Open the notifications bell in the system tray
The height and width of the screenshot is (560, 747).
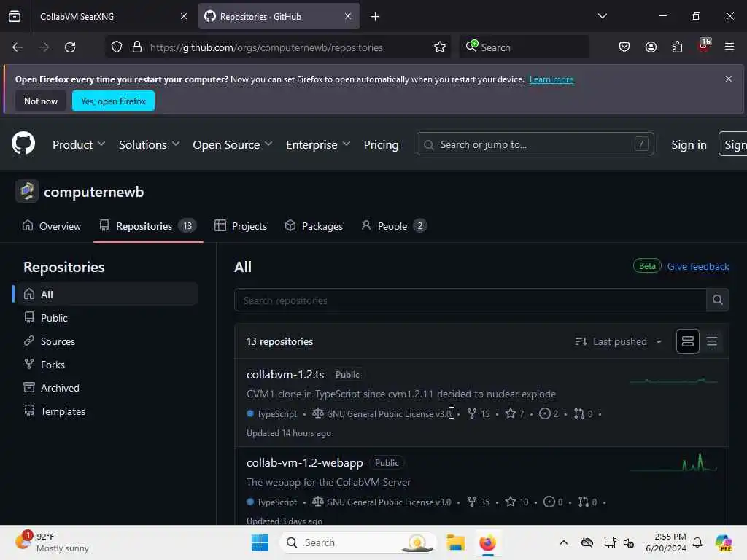(697, 542)
